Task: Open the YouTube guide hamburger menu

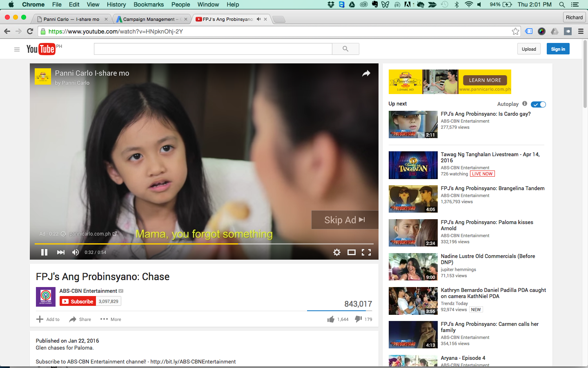Action: [x=17, y=49]
